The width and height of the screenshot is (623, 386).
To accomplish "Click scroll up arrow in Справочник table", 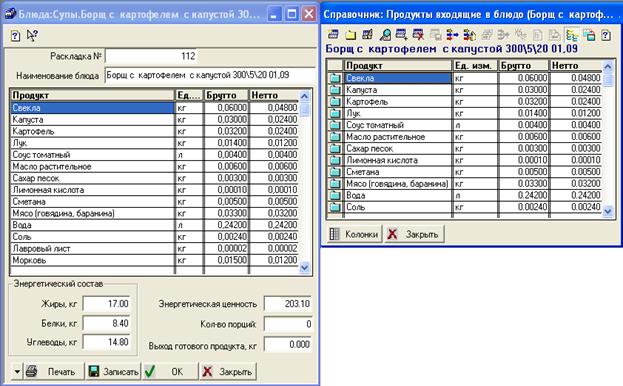I will 608,66.
